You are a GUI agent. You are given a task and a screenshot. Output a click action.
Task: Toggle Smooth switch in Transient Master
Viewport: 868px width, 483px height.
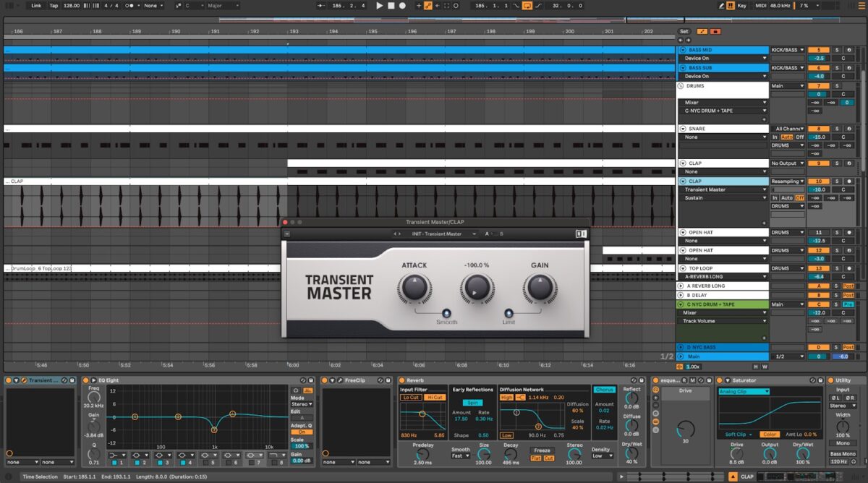[x=446, y=312]
